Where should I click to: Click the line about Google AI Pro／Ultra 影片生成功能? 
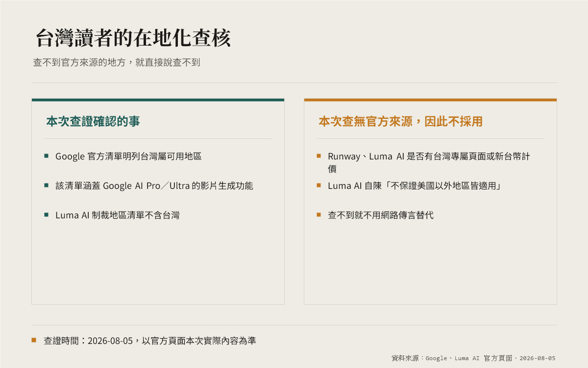tap(154, 186)
